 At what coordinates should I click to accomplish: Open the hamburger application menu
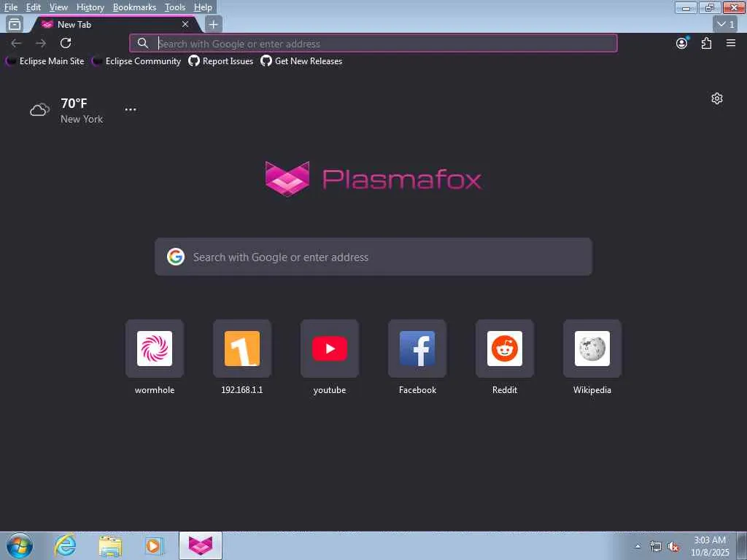tap(731, 43)
